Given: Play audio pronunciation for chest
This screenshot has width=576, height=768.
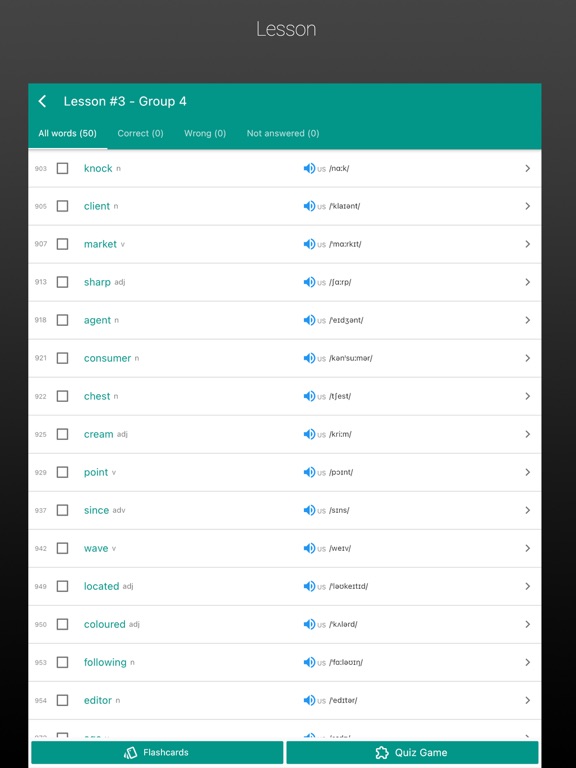Looking at the screenshot, I should tap(309, 396).
